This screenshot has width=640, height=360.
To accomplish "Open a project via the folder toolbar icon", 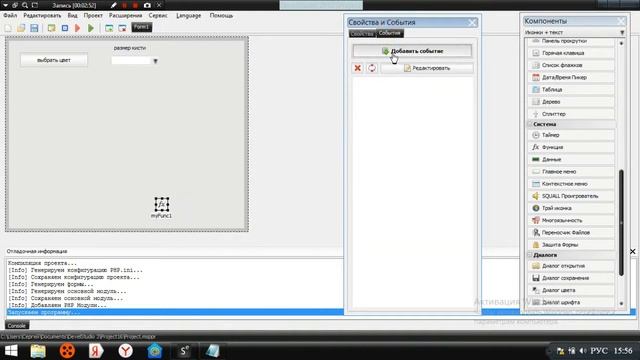I will 21,28.
